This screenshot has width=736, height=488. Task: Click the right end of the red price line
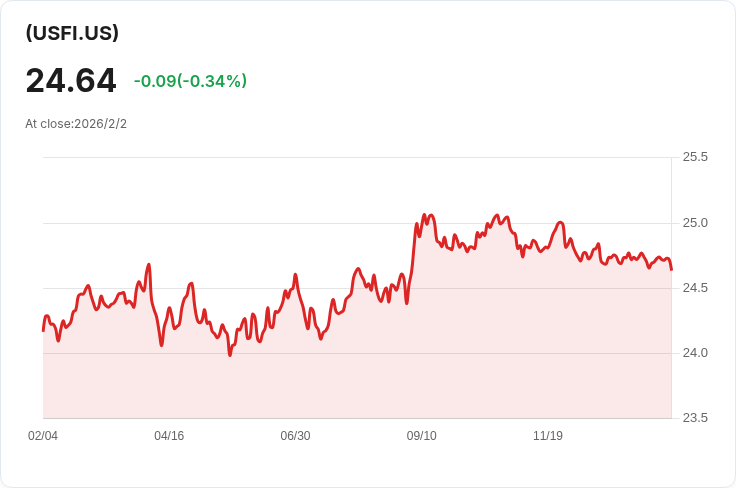[671, 269]
